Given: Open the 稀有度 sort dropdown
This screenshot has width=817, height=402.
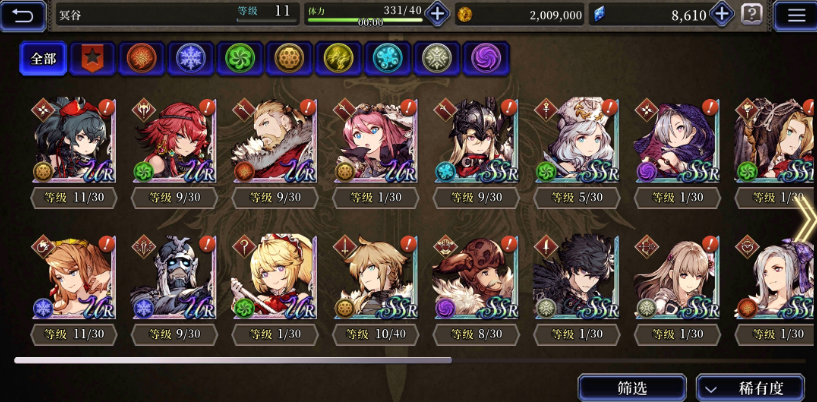Looking at the screenshot, I should (x=750, y=388).
